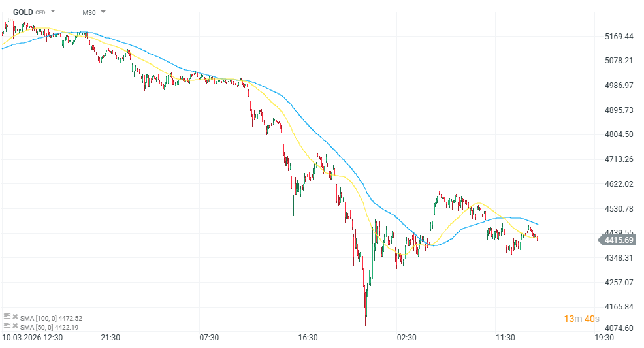Click the 07:30 time axis label
This screenshot has height=348, width=644.
pyautogui.click(x=209, y=338)
